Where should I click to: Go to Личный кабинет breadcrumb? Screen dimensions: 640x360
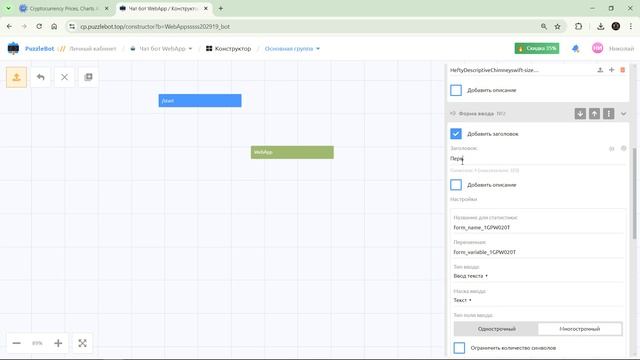(x=93, y=49)
